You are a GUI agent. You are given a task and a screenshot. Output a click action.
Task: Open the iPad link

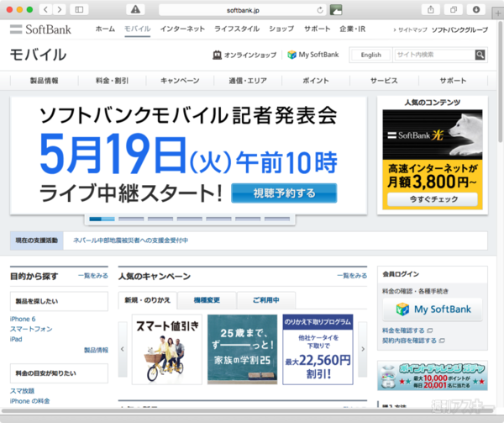(x=16, y=339)
